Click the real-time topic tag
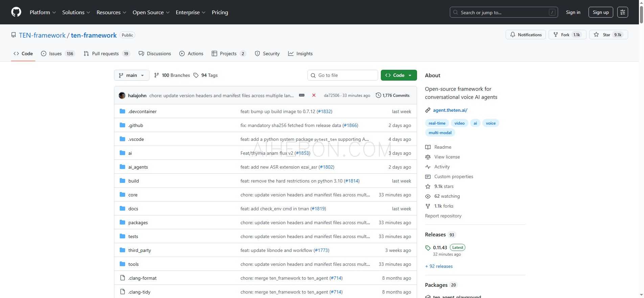Image resolution: width=644 pixels, height=298 pixels. tap(437, 123)
